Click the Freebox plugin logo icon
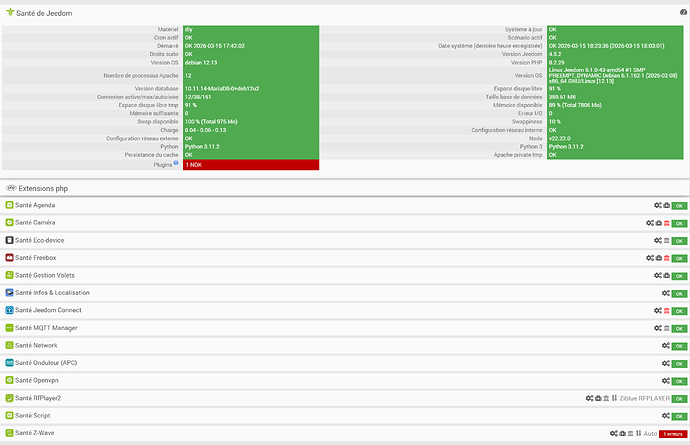Image resolution: width=690 pixels, height=445 pixels. point(9,257)
